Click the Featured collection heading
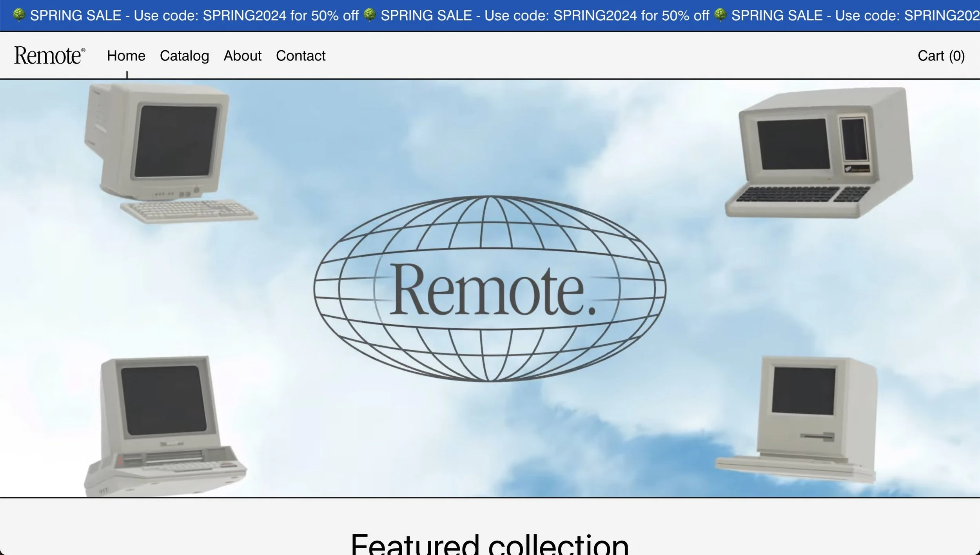This screenshot has width=980, height=555. [490, 544]
